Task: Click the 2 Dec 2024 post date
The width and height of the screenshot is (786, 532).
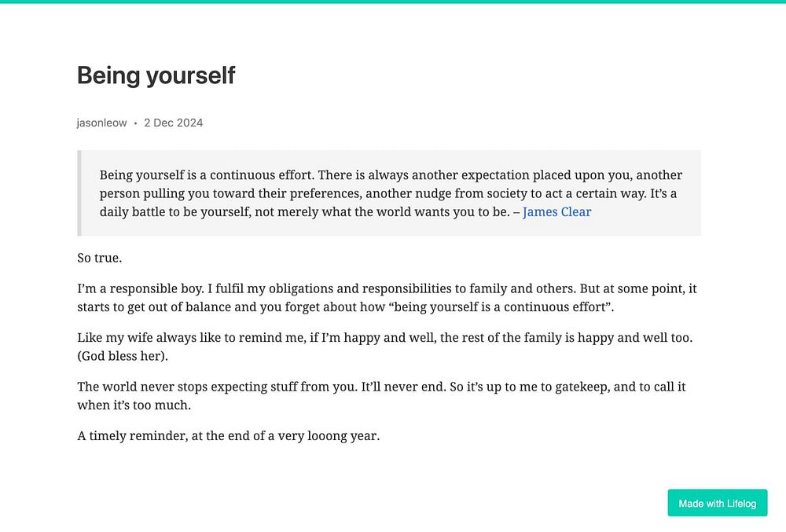Action: coord(174,123)
